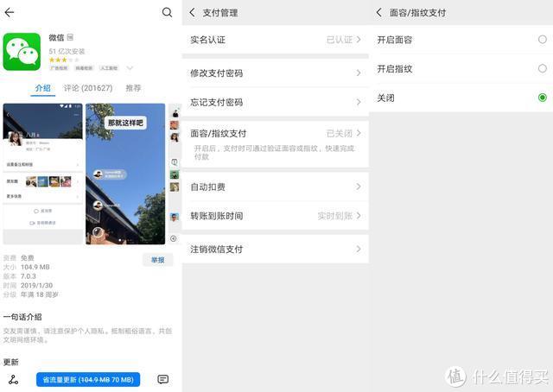Open the first WeChat profile screenshot thumbnail

point(43,174)
